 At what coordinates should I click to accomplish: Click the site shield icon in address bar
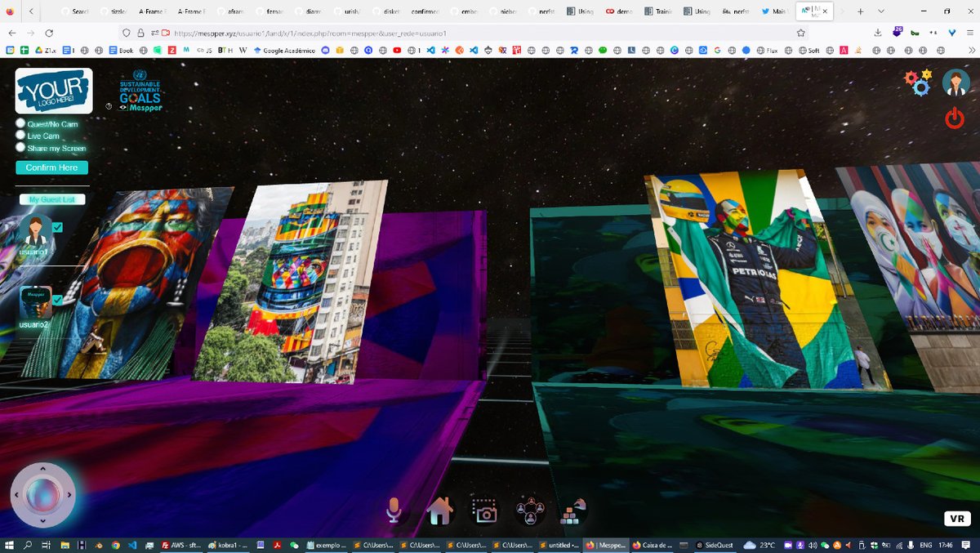coord(125,33)
